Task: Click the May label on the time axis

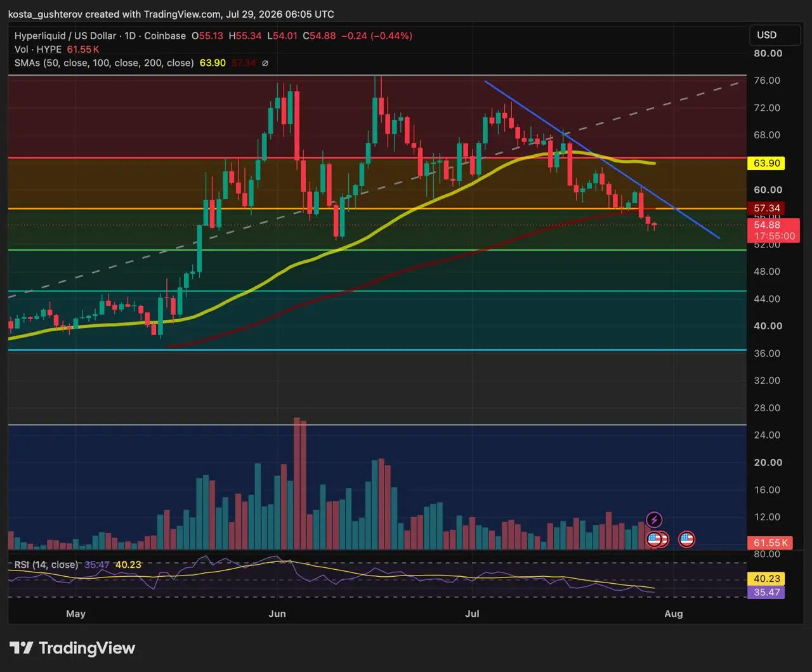Action: tap(75, 614)
